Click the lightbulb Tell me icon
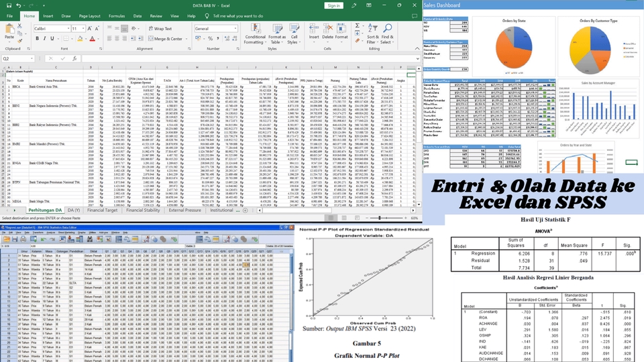 tap(207, 16)
